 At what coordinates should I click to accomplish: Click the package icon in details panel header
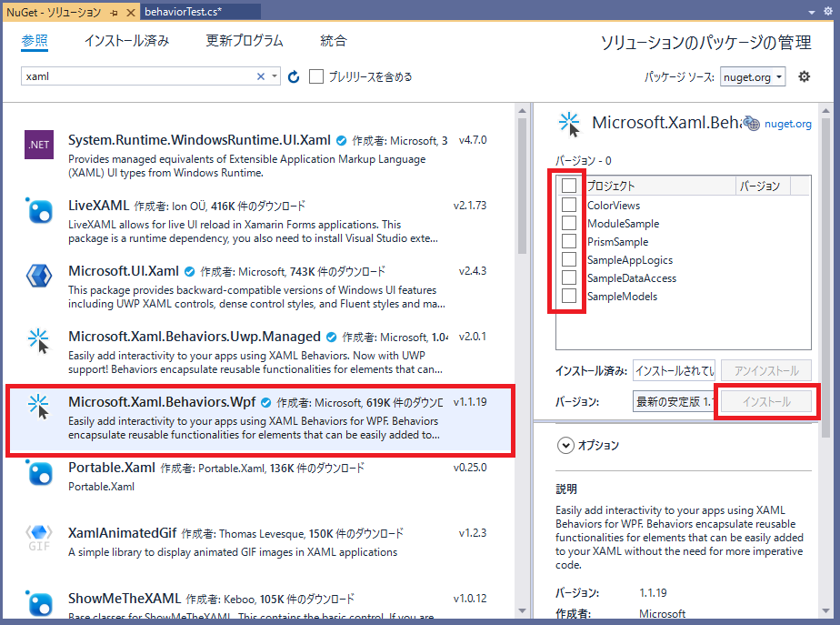pos(569,125)
